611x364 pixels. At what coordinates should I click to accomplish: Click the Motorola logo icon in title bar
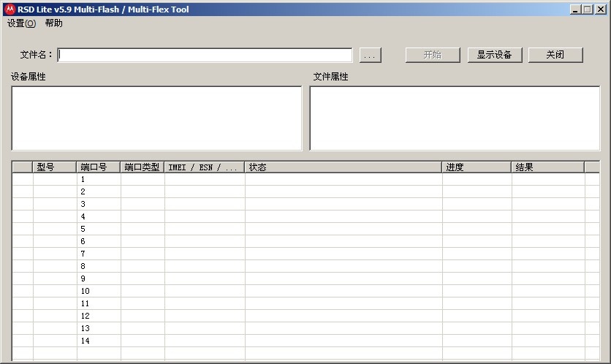coord(10,10)
